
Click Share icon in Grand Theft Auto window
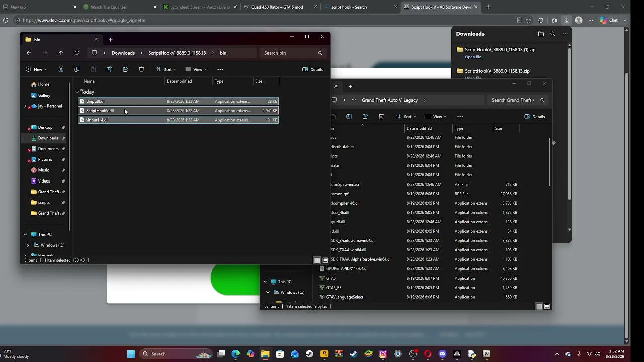click(x=365, y=117)
